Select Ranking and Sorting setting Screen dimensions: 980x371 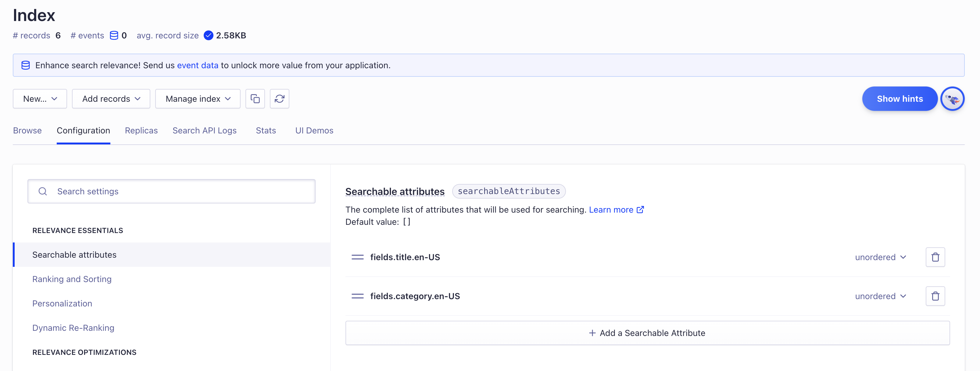[x=72, y=279]
